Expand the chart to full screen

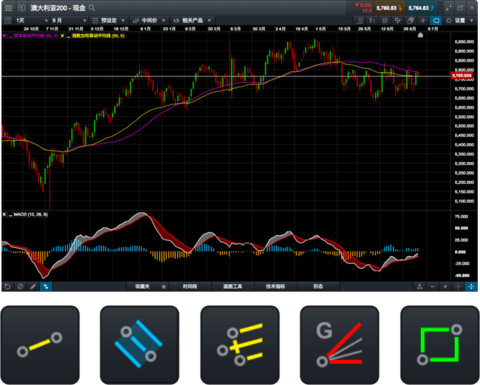[x=449, y=8]
